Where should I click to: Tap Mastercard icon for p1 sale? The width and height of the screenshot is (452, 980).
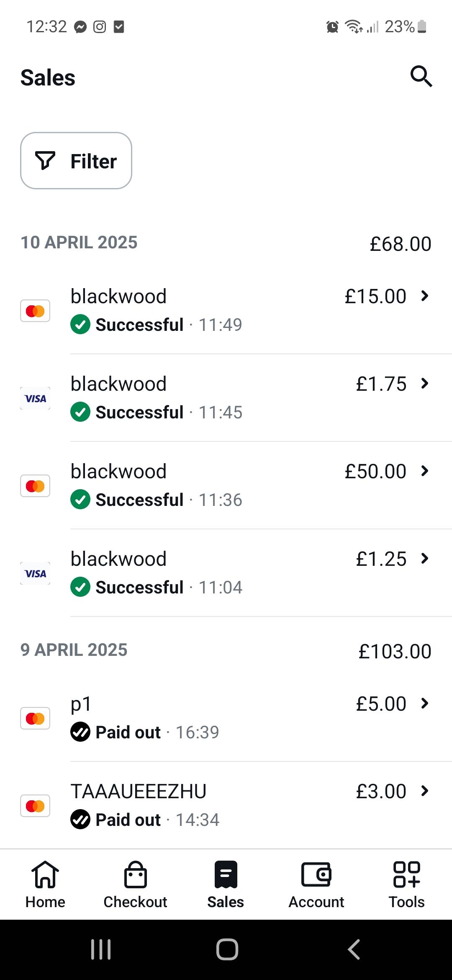click(x=35, y=718)
